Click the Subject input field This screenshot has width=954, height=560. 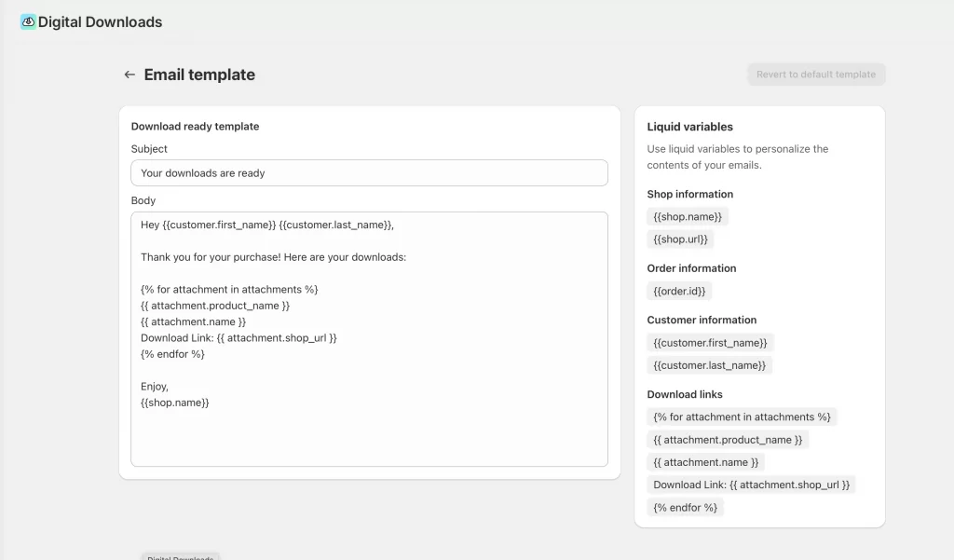point(369,173)
